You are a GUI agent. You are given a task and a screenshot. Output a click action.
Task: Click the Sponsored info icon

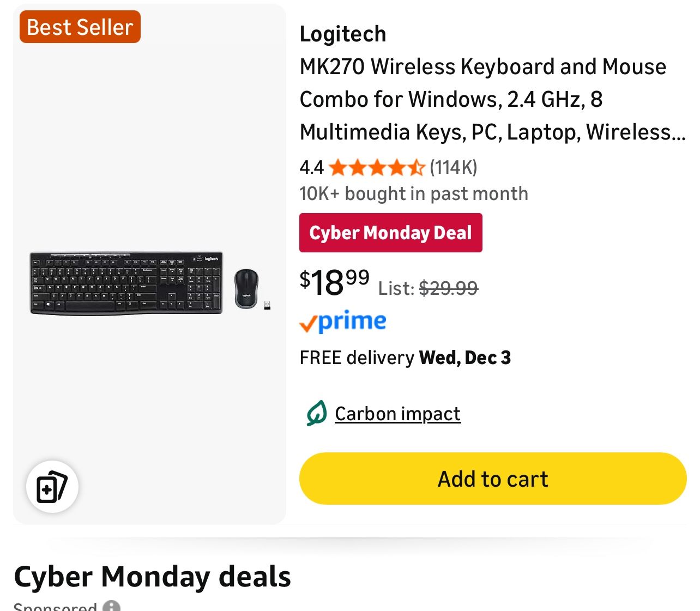[112, 607]
